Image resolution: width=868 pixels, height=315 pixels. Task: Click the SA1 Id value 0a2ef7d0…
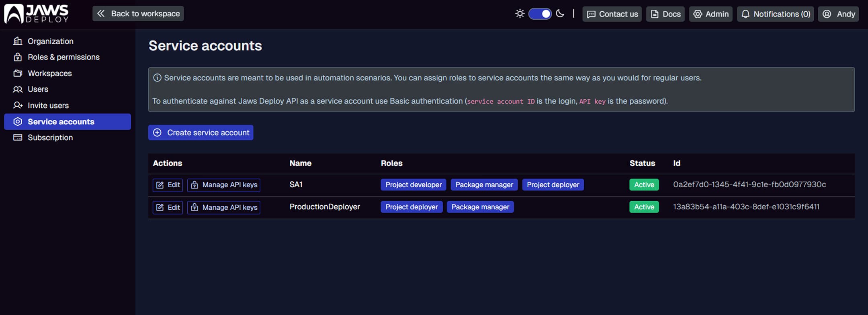coord(749,184)
